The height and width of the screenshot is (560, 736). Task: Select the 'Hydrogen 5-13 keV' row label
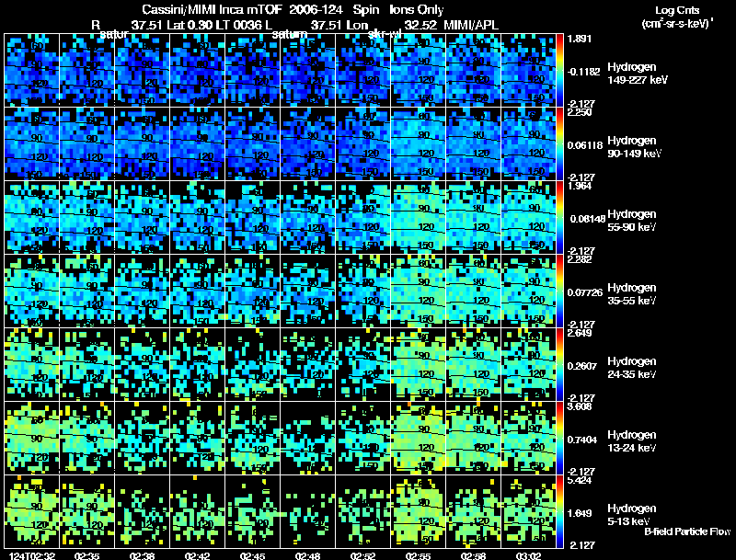632,515
